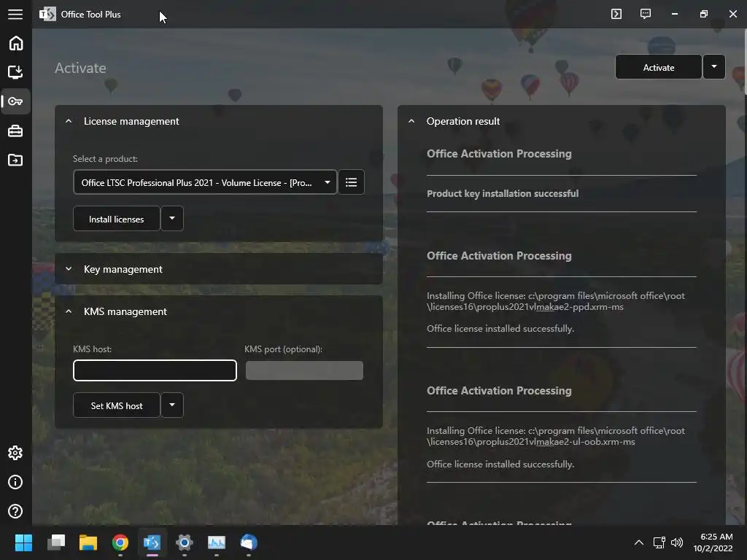This screenshot has width=747, height=560.
Task: Open the clock and date flyout
Action: coord(713,542)
